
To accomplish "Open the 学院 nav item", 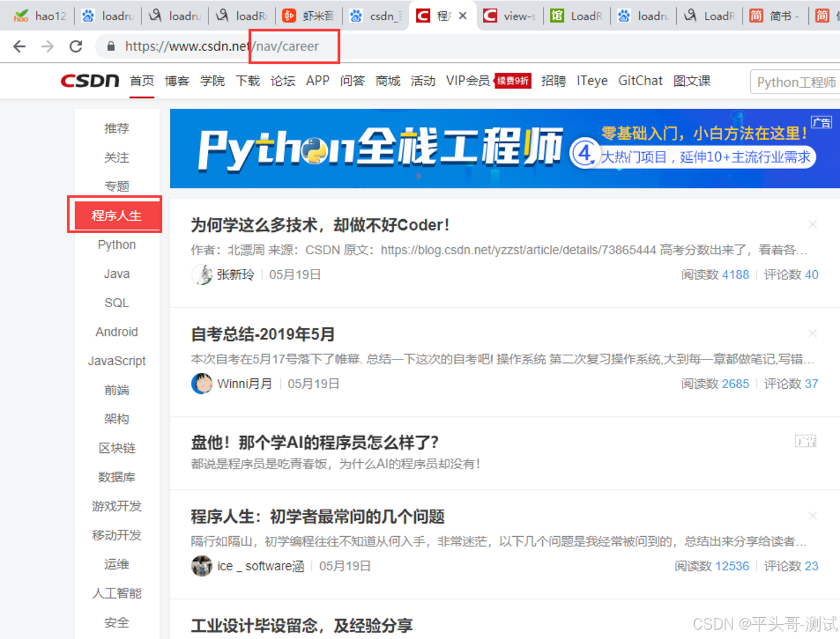I will 212,81.
